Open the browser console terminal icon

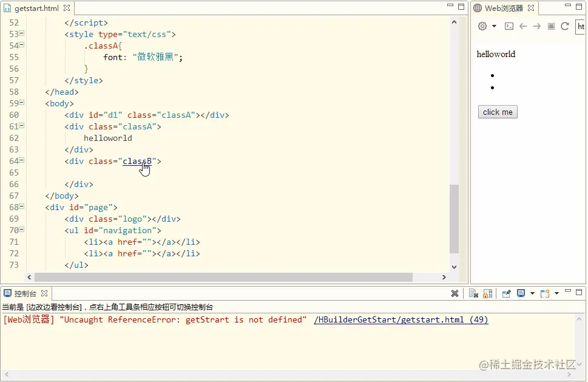(509, 26)
